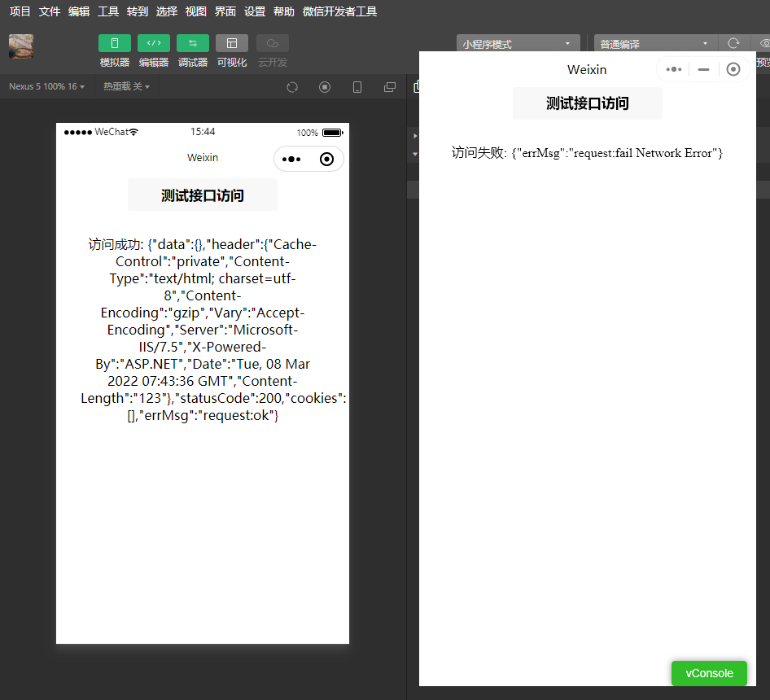Click close circle icon in preview capsule
Viewport: 770px width, 700px height.
733,69
